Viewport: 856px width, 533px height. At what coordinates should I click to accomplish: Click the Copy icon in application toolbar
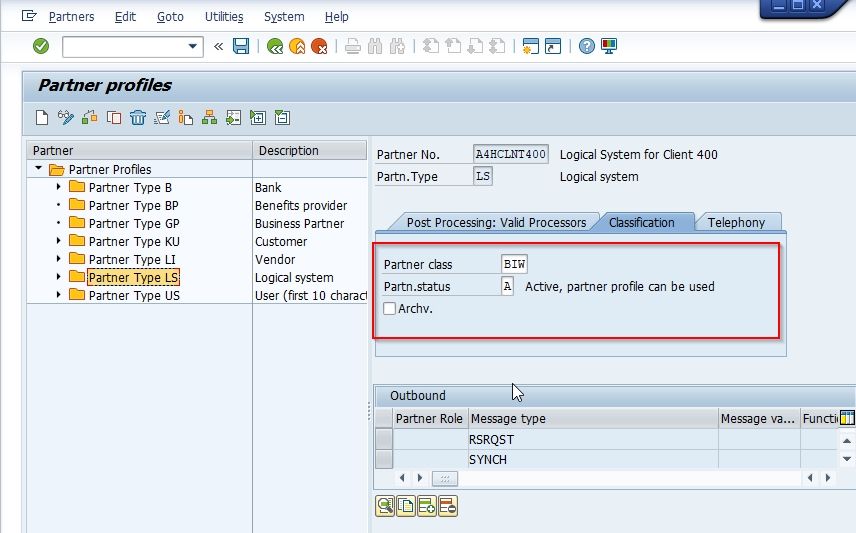(114, 117)
